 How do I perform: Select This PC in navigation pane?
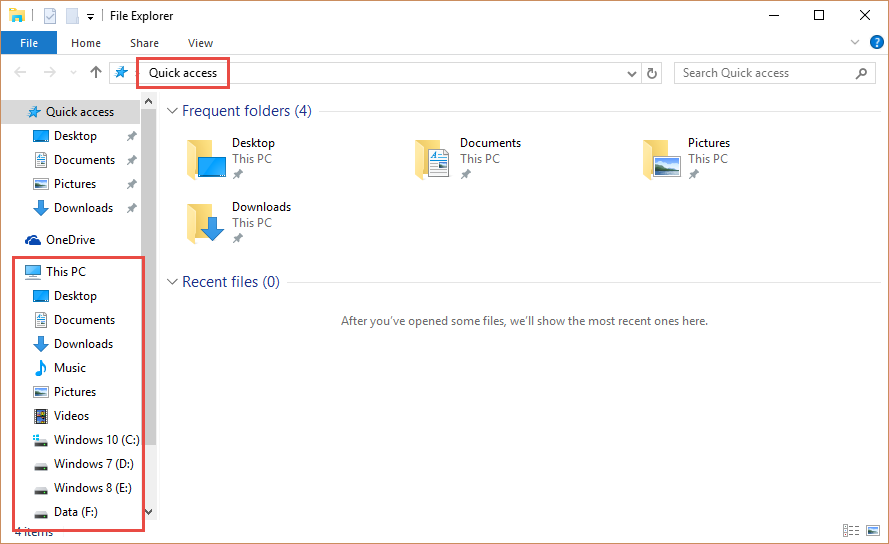click(x=66, y=272)
